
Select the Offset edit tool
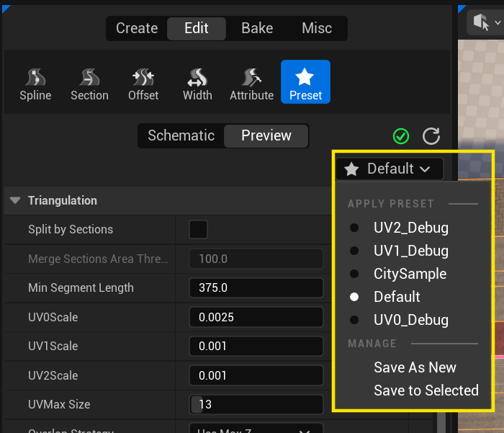(x=143, y=84)
